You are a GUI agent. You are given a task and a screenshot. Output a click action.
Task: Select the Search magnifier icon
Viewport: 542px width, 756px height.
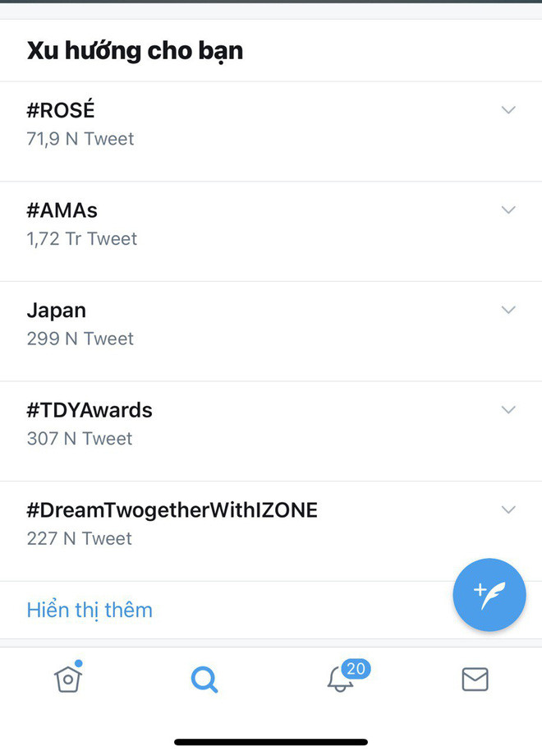[x=204, y=680]
